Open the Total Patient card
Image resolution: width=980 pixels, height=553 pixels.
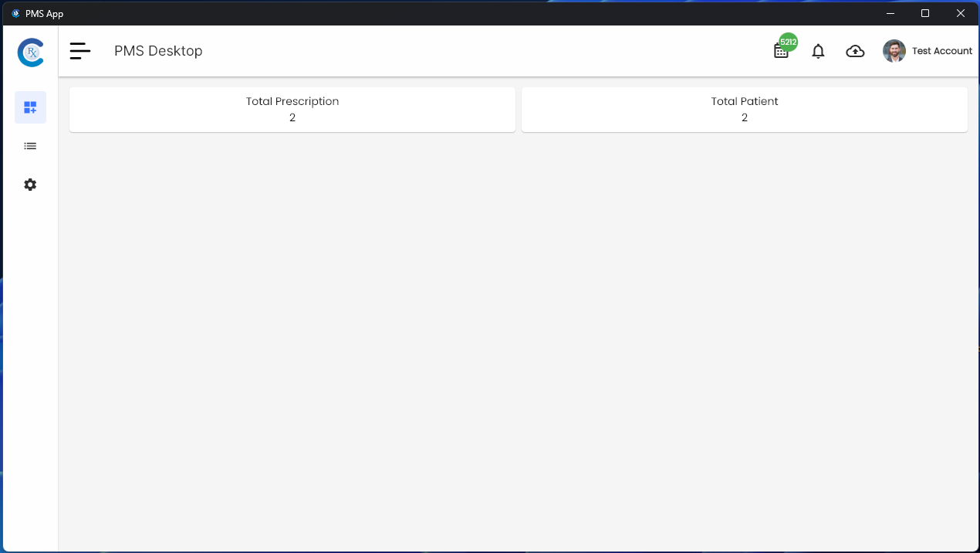point(744,109)
